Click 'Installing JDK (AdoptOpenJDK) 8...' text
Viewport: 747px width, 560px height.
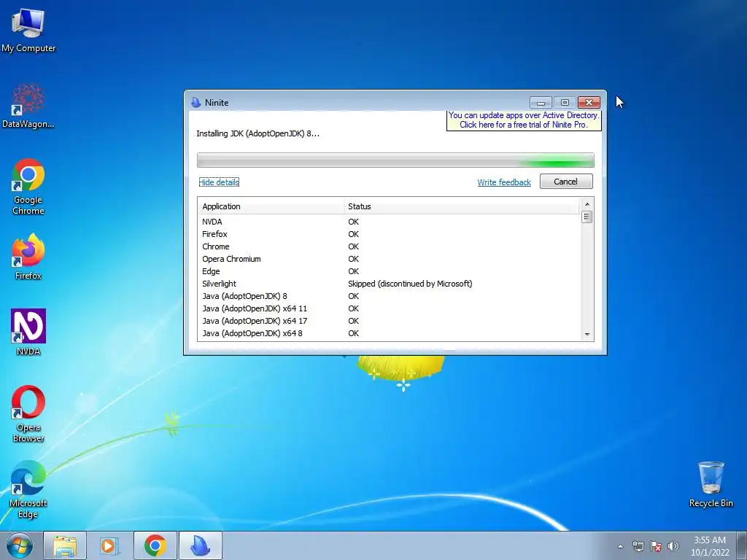click(258, 133)
